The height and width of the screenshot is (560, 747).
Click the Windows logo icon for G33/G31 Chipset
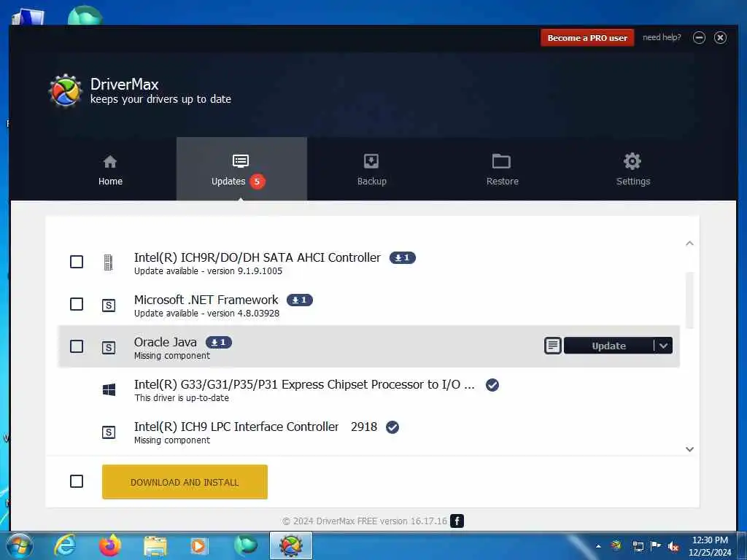[109, 390]
